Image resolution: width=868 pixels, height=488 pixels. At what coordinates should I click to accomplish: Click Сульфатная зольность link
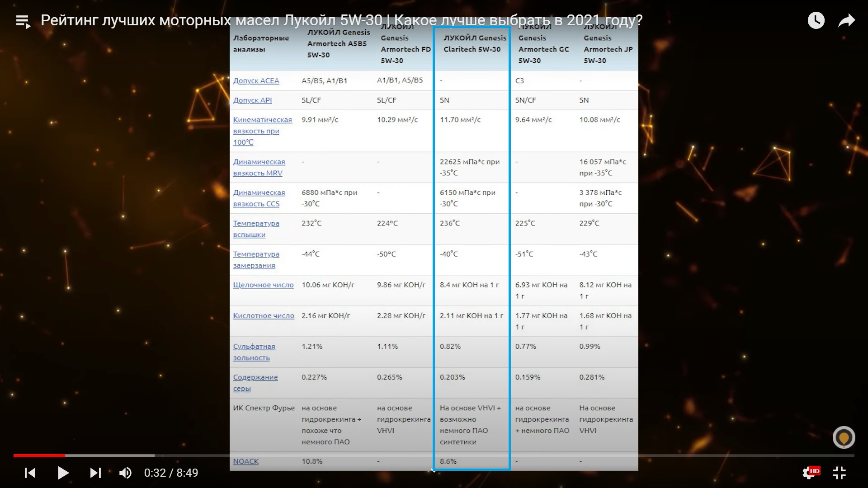coord(254,352)
